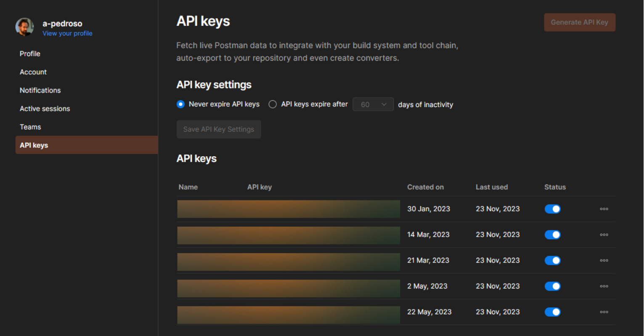Open View your profile link
The height and width of the screenshot is (336, 644).
67,33
